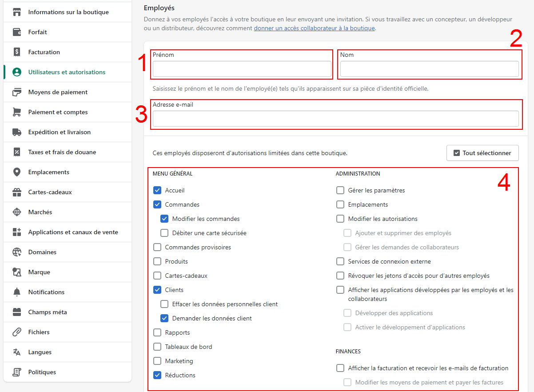Image resolution: width=534 pixels, height=392 pixels.
Task: Open Applications et canaux de vente
Action: (x=73, y=232)
